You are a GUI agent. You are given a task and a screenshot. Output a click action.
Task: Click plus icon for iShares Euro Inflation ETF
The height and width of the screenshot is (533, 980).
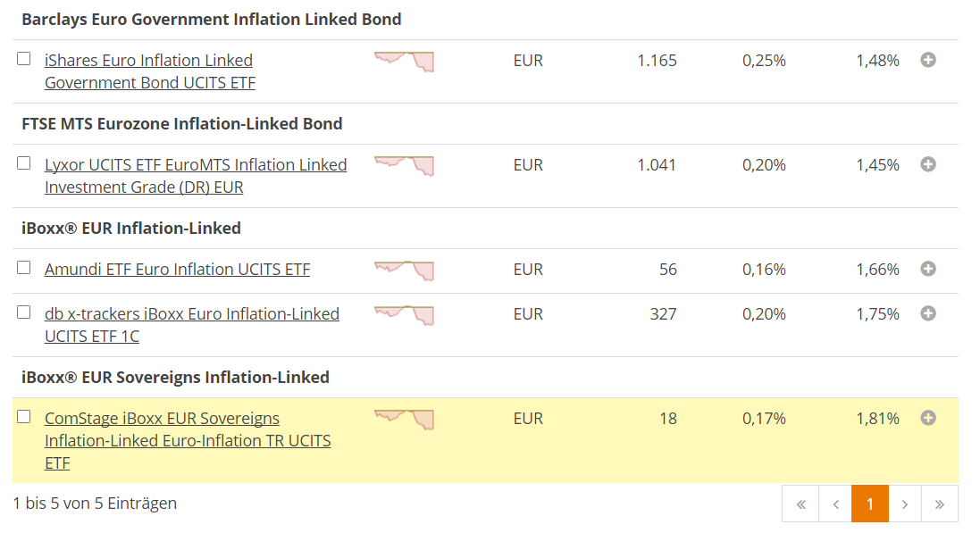point(928,60)
